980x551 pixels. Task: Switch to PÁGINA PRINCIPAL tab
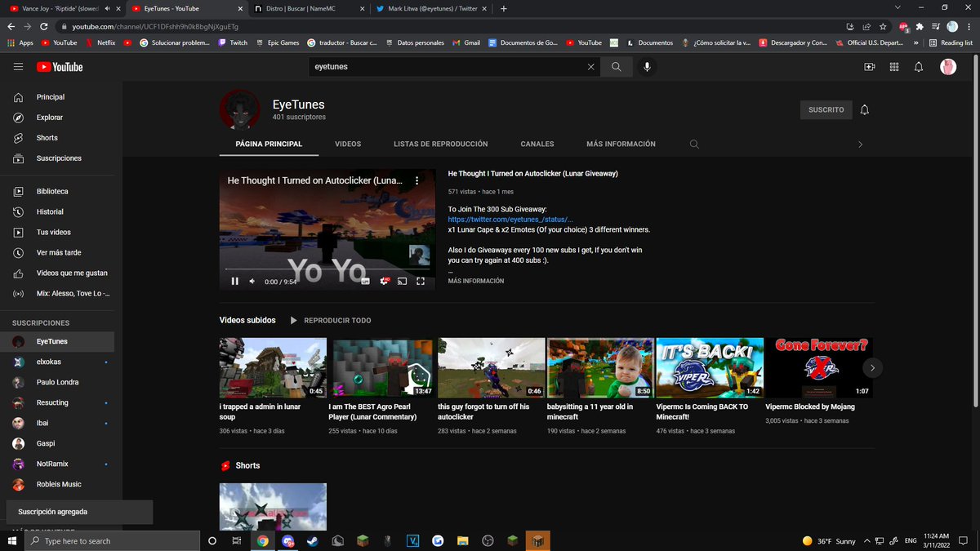coord(269,144)
